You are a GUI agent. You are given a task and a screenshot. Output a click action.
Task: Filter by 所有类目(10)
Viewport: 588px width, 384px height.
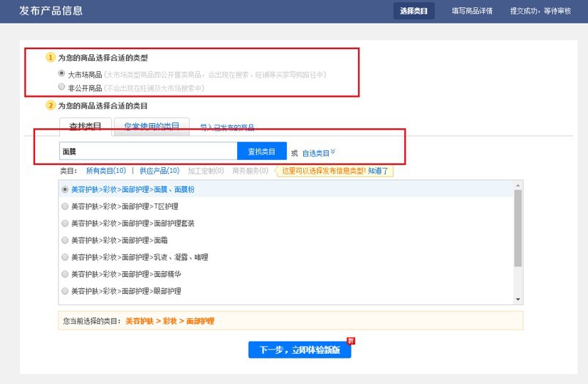pyautogui.click(x=106, y=171)
